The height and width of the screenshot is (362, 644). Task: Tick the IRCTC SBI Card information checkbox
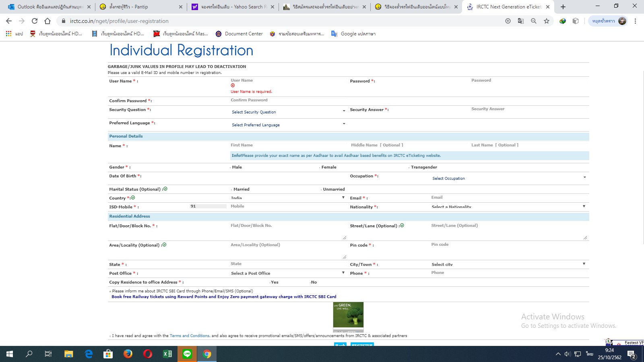110,292
